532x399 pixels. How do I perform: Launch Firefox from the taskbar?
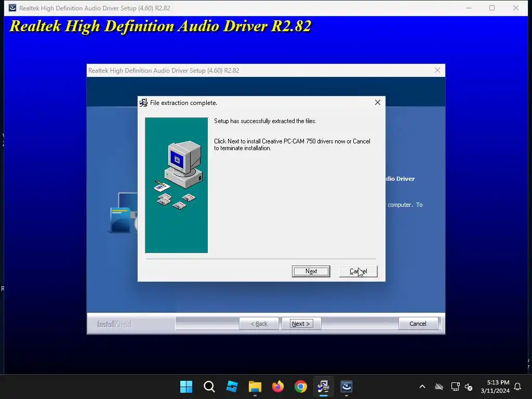click(278, 387)
